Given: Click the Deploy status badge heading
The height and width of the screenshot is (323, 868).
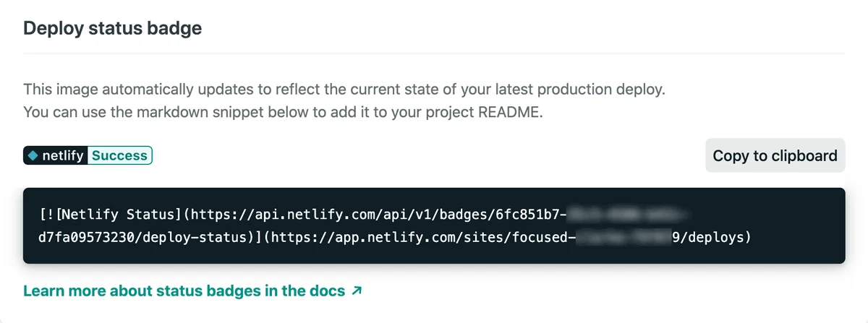Looking at the screenshot, I should pos(112,28).
